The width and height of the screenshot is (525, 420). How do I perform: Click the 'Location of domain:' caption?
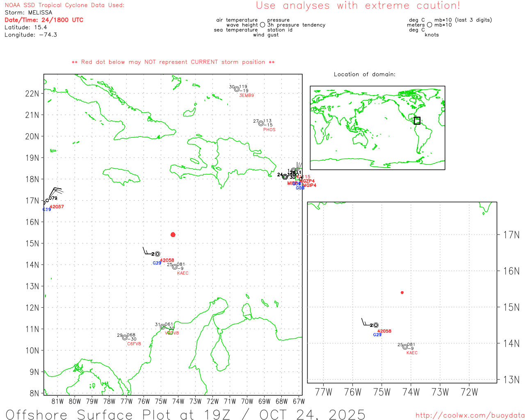tap(365, 74)
